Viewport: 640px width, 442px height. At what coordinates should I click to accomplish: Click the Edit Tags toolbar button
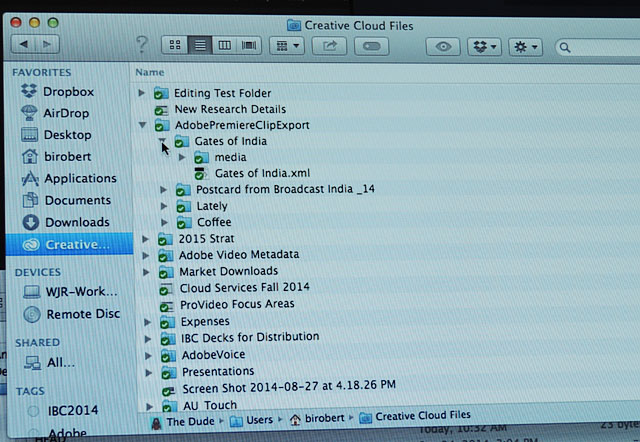click(371, 46)
